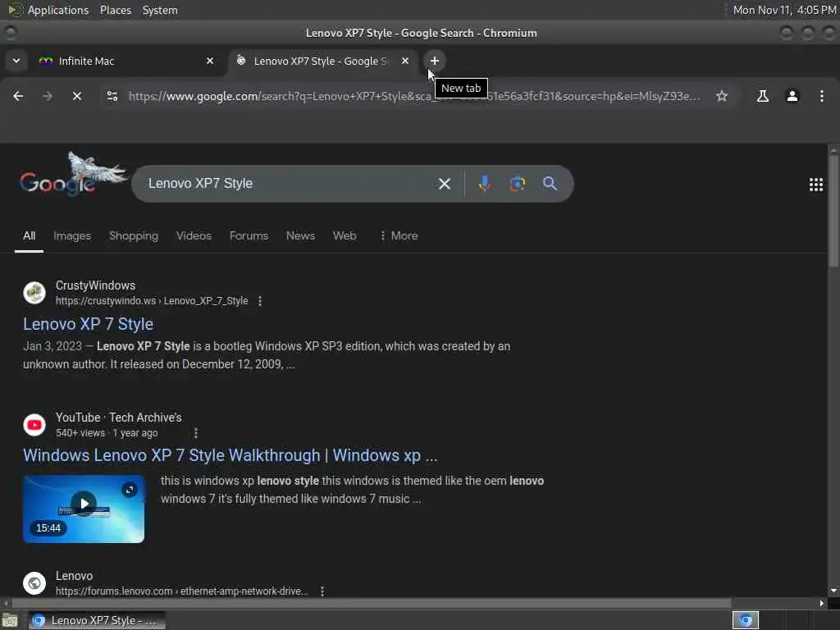Screen dimensions: 840x630
Task: Open Chromium three-dot menu
Action: (822, 96)
